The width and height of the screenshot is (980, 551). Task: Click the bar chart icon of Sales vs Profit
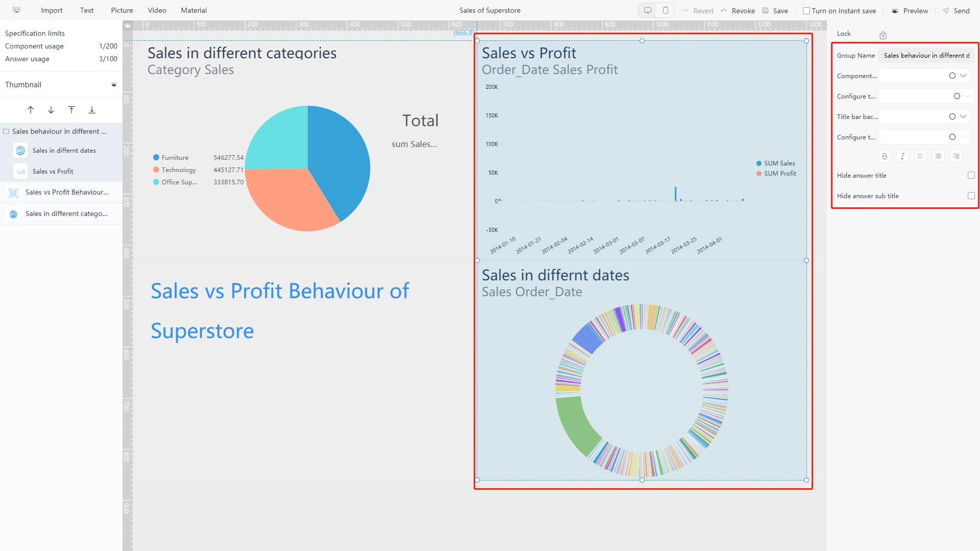pyautogui.click(x=20, y=172)
